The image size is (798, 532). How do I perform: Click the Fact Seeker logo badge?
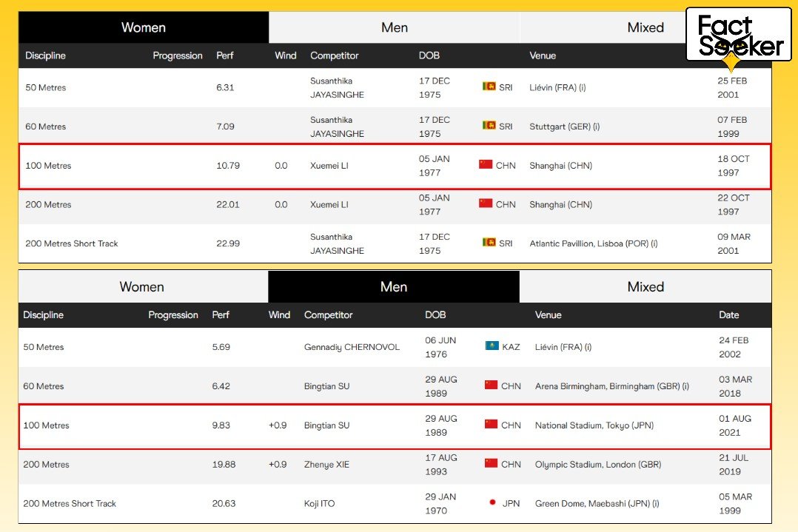(x=739, y=37)
